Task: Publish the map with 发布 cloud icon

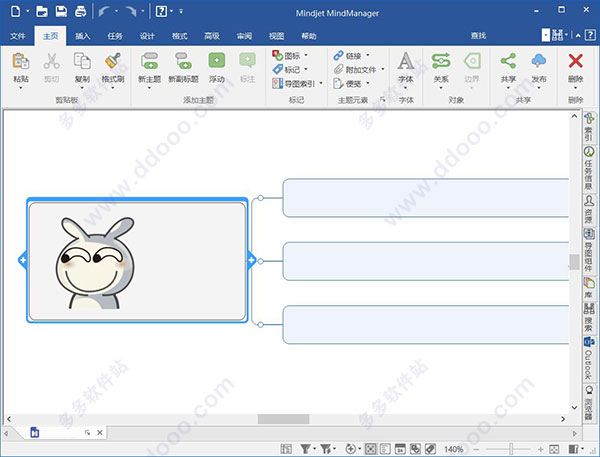Action: tap(539, 61)
